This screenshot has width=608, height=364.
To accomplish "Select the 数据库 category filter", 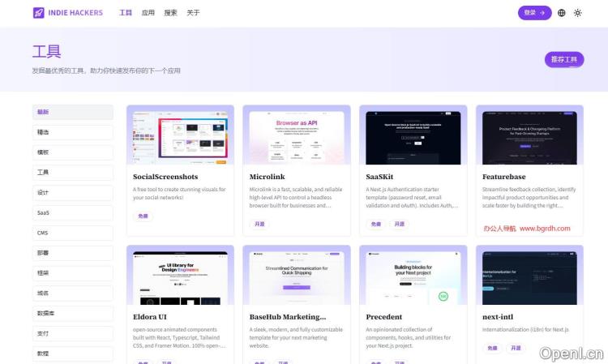I will tap(72, 313).
